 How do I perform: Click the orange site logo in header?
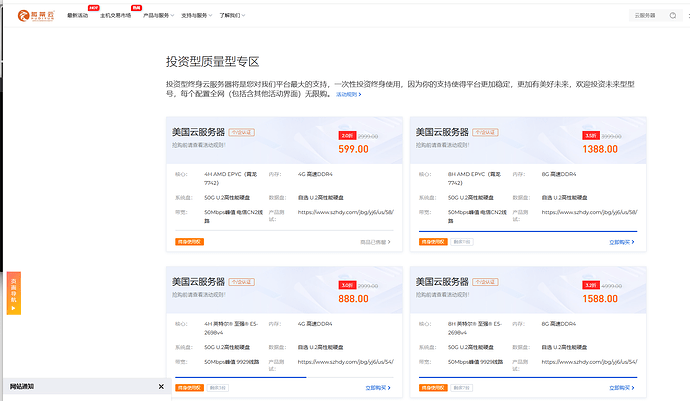pyautogui.click(x=36, y=16)
